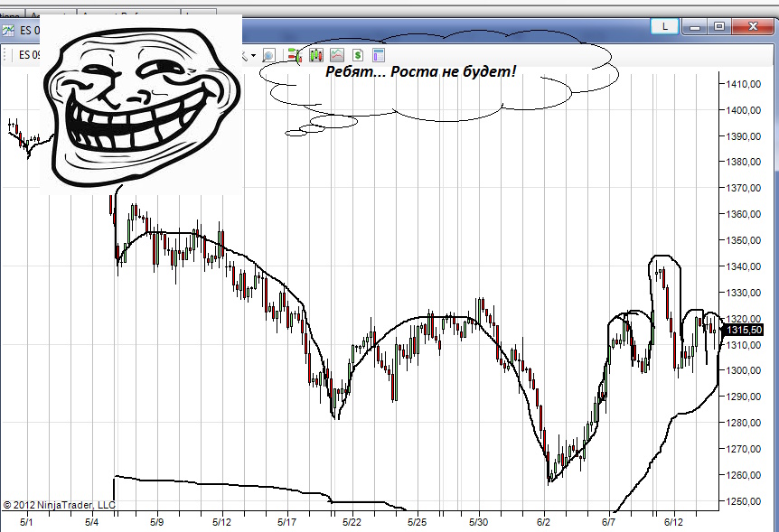
Task: Click the 5/12 date label
Action: (x=221, y=522)
